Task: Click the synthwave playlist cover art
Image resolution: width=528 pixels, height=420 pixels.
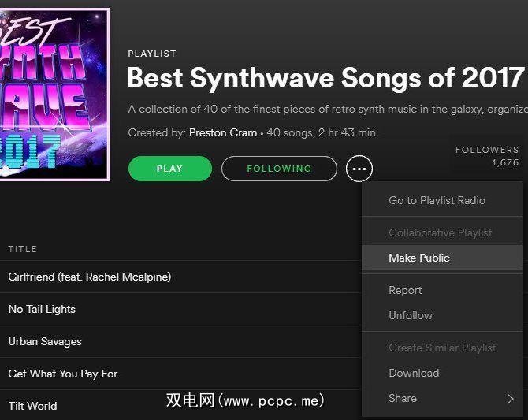Action: tap(54, 95)
